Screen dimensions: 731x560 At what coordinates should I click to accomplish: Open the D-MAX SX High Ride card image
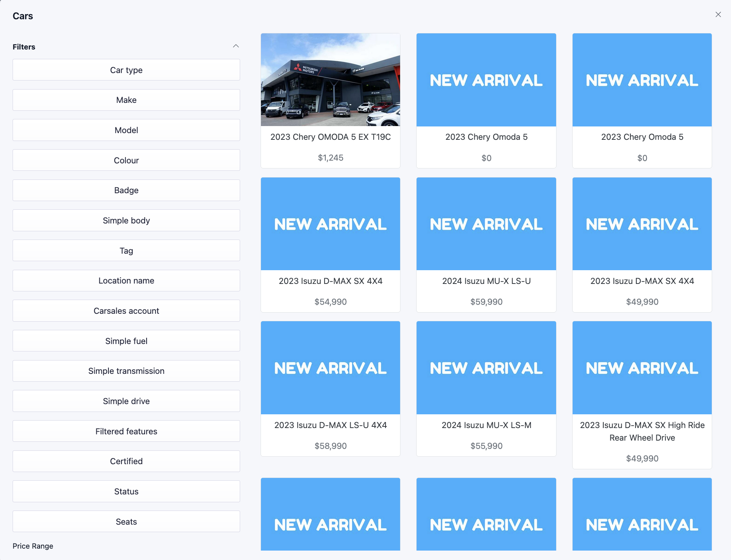[x=642, y=368]
